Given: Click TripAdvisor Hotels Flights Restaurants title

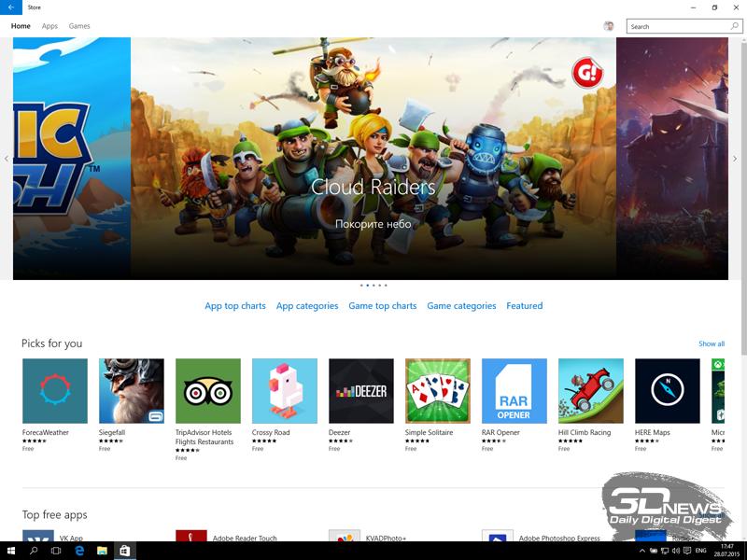Looking at the screenshot, I should [x=204, y=437].
